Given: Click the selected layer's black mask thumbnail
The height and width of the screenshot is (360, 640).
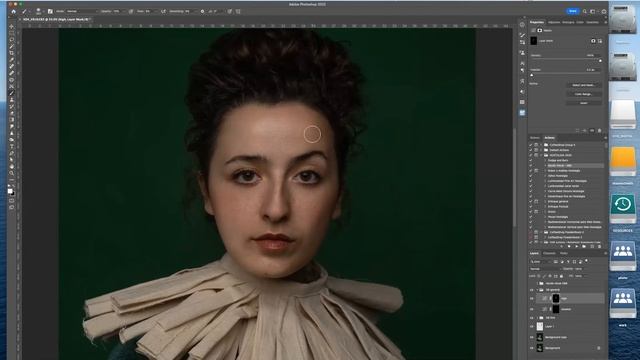Looking at the screenshot, I should tap(556, 299).
